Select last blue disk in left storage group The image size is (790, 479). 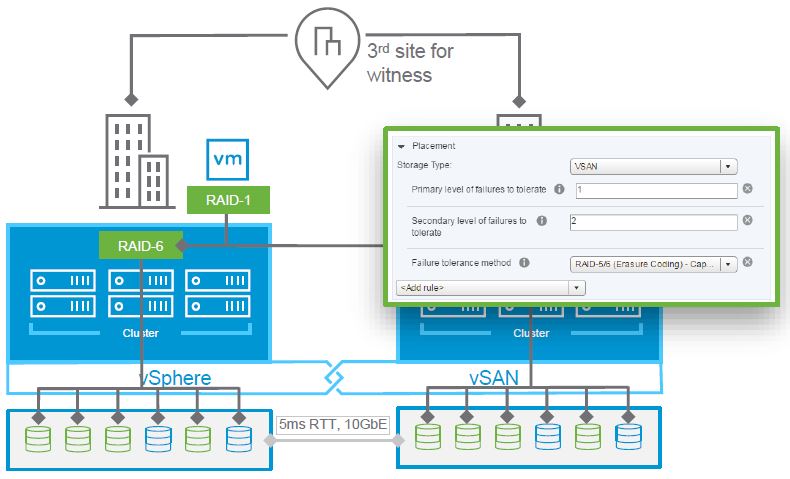[x=239, y=439]
